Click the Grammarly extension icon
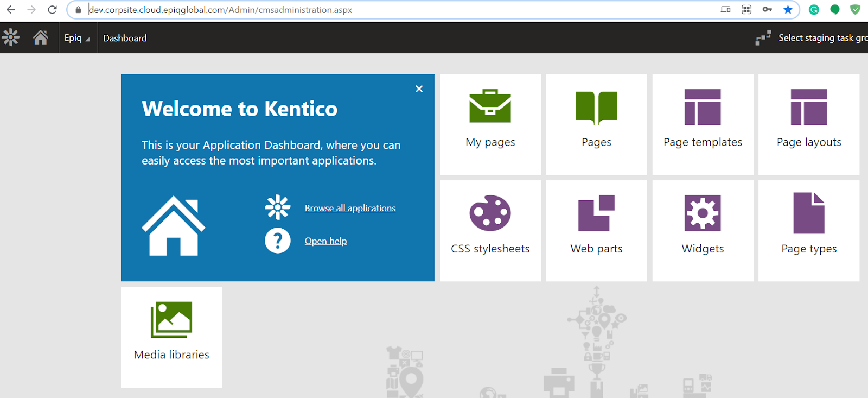 814,9
